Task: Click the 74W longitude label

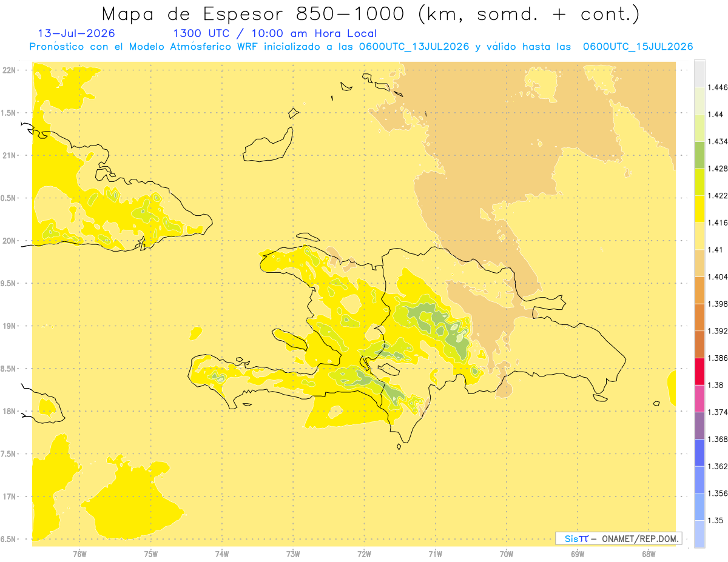Action: [x=222, y=554]
